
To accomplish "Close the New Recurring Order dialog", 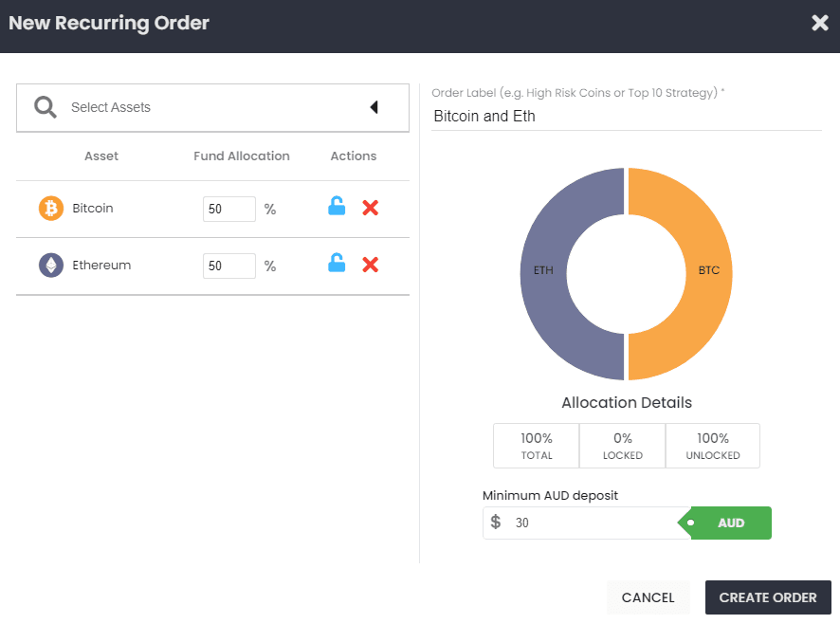I will [x=820, y=23].
